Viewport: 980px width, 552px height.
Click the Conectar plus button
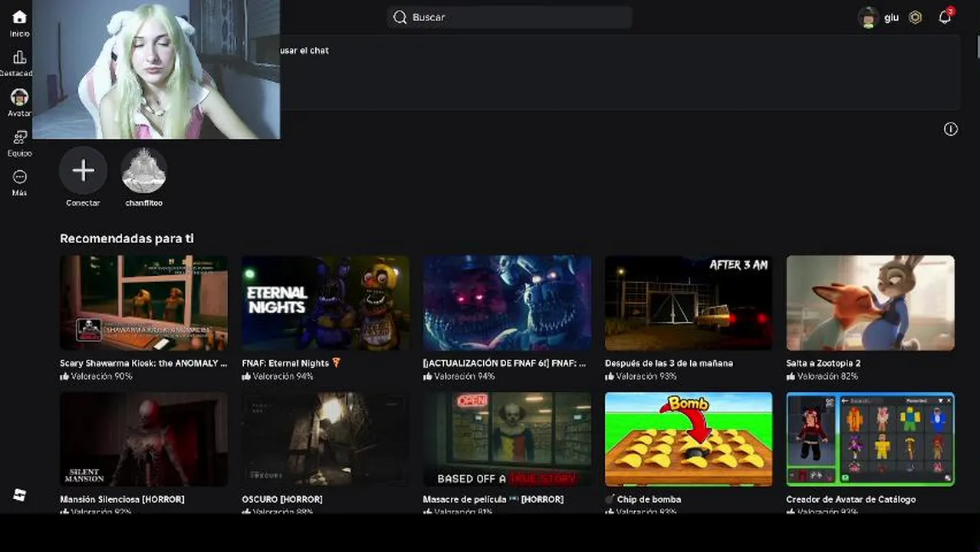point(83,170)
